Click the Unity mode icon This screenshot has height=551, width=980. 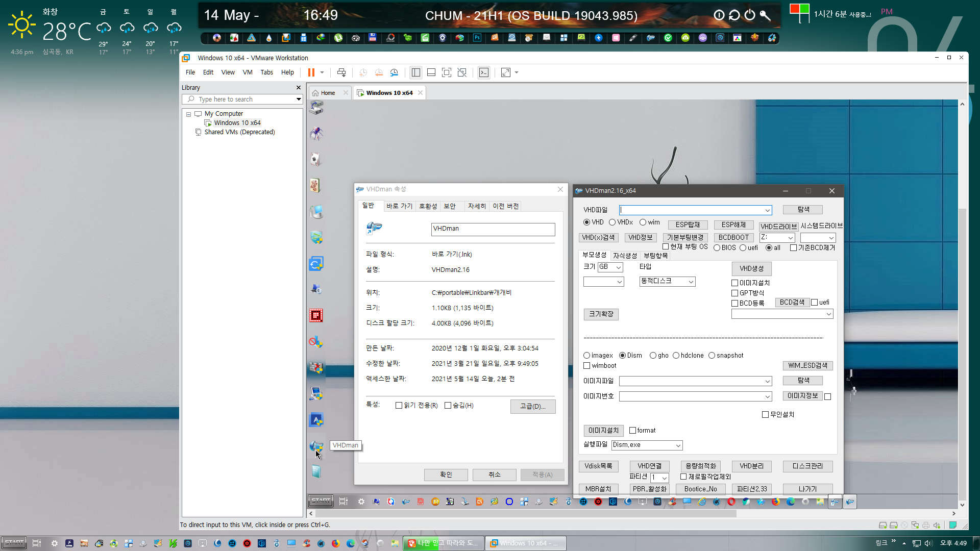pyautogui.click(x=462, y=72)
